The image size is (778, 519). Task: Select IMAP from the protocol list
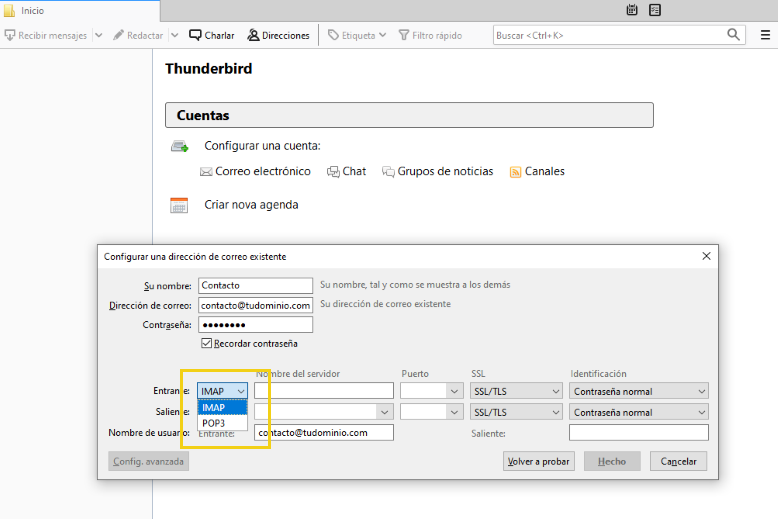pos(222,407)
